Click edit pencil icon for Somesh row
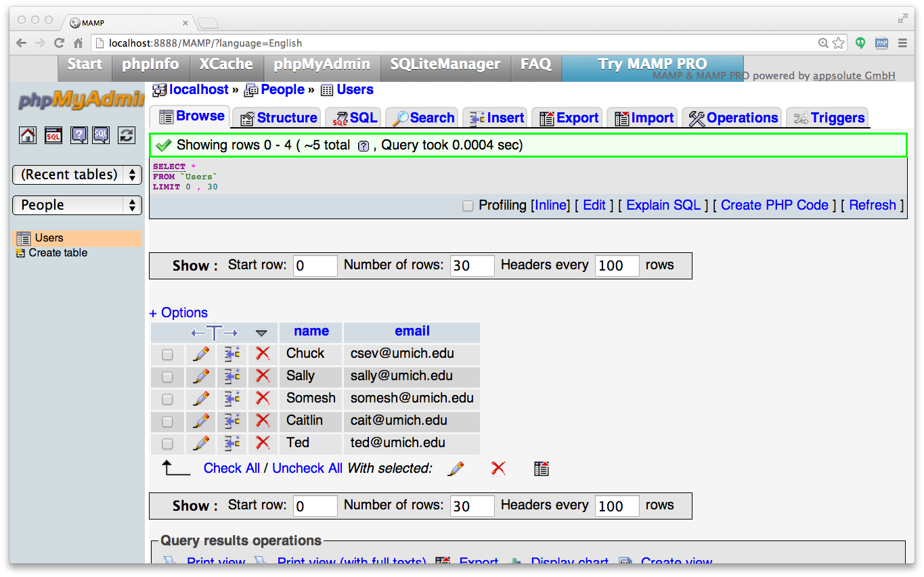 click(x=201, y=398)
